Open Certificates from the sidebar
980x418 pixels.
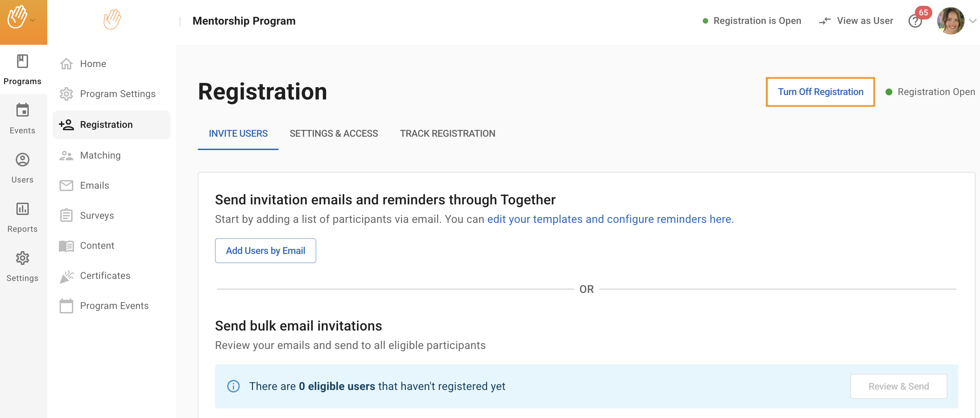[x=105, y=275]
